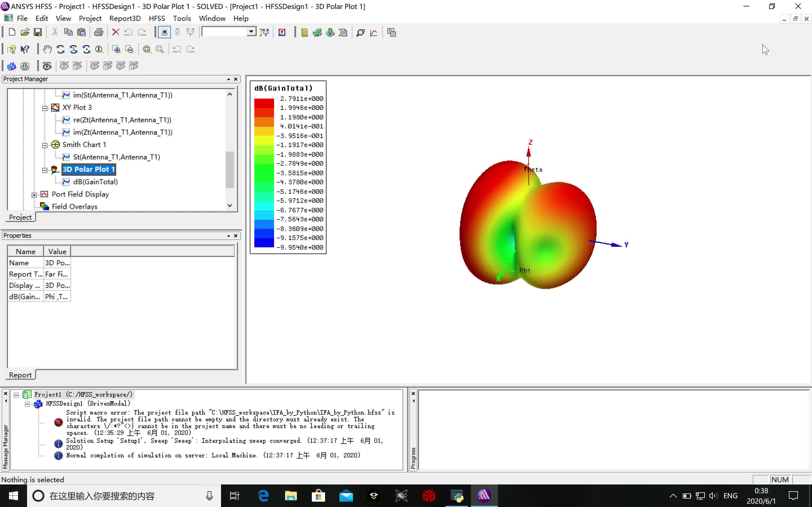Open the HFSS menu
This screenshot has height=507, width=812.
pyautogui.click(x=157, y=18)
